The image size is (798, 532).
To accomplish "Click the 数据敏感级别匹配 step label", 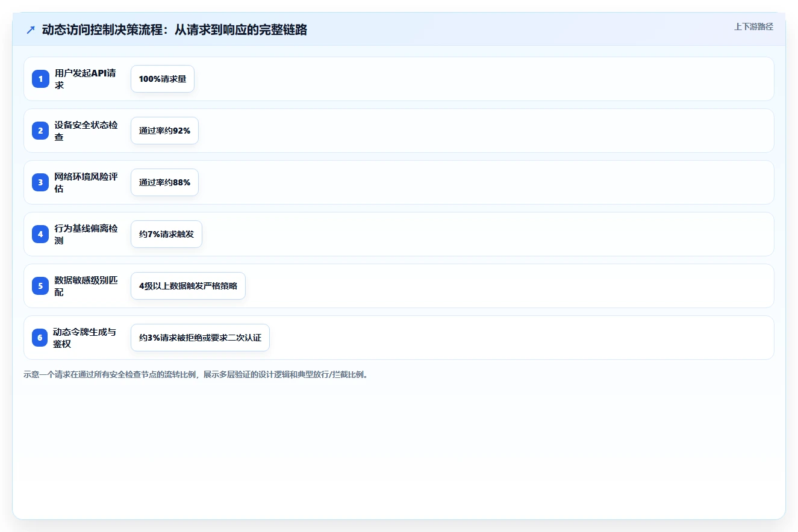I will click(x=86, y=286).
